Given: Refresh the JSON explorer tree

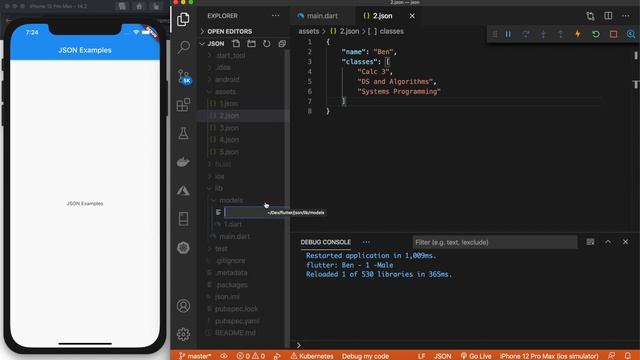Looking at the screenshot, I should pos(267,43).
